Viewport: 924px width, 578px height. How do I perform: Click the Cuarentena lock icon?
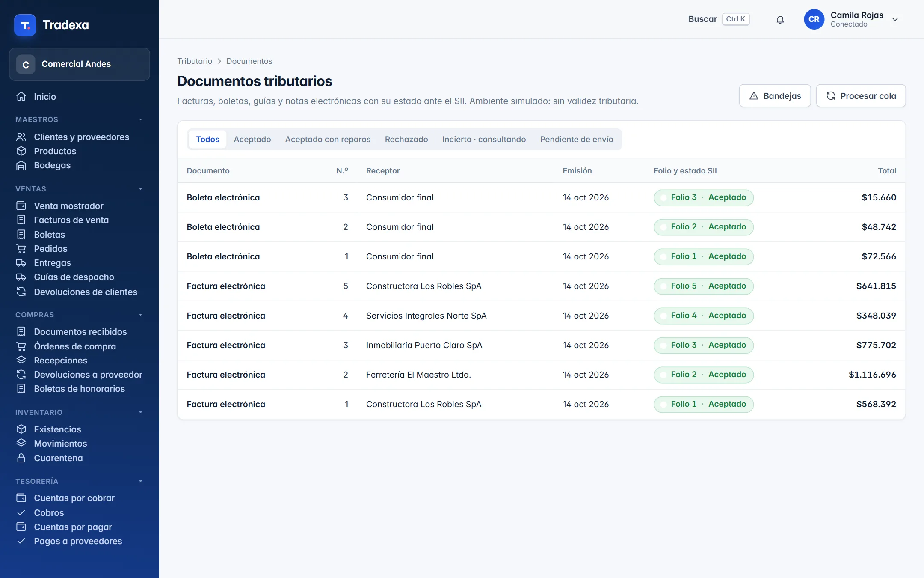(21, 458)
